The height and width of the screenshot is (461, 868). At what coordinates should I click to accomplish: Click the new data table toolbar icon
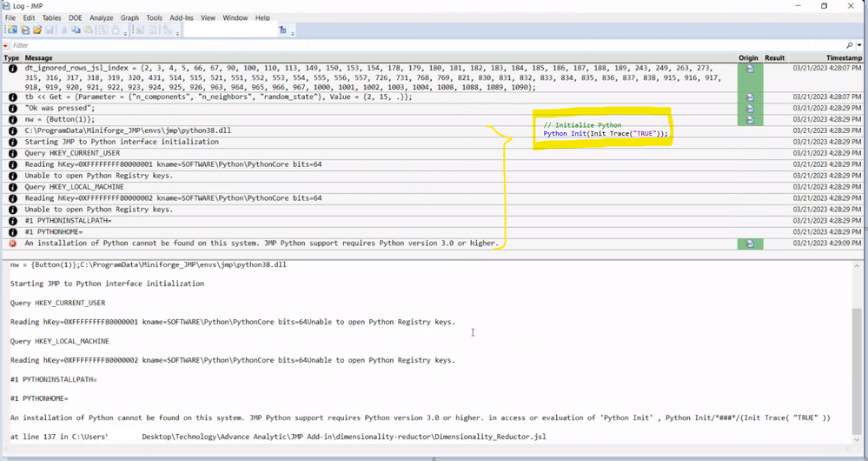(25, 30)
